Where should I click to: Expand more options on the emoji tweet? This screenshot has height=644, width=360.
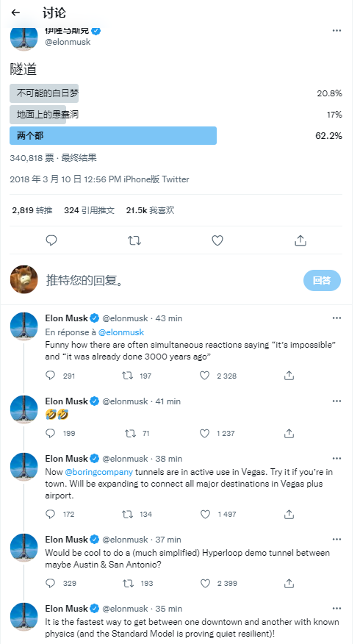[x=336, y=401]
